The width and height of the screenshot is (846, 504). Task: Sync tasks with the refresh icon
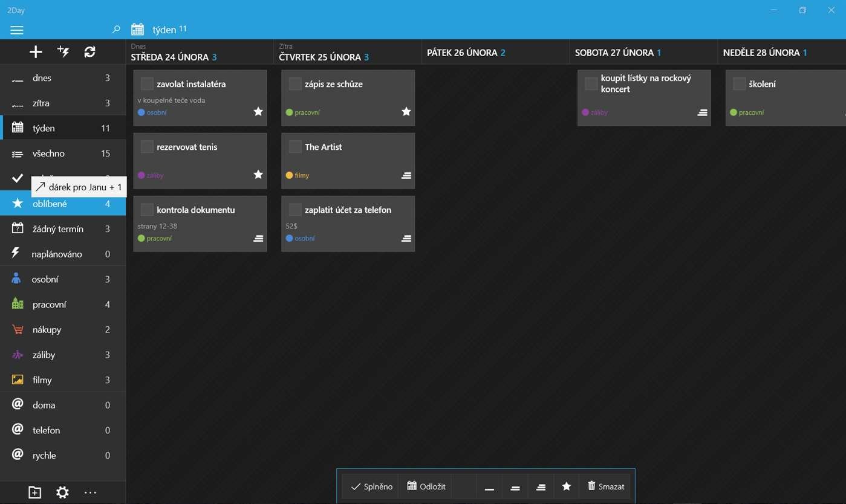coord(89,52)
